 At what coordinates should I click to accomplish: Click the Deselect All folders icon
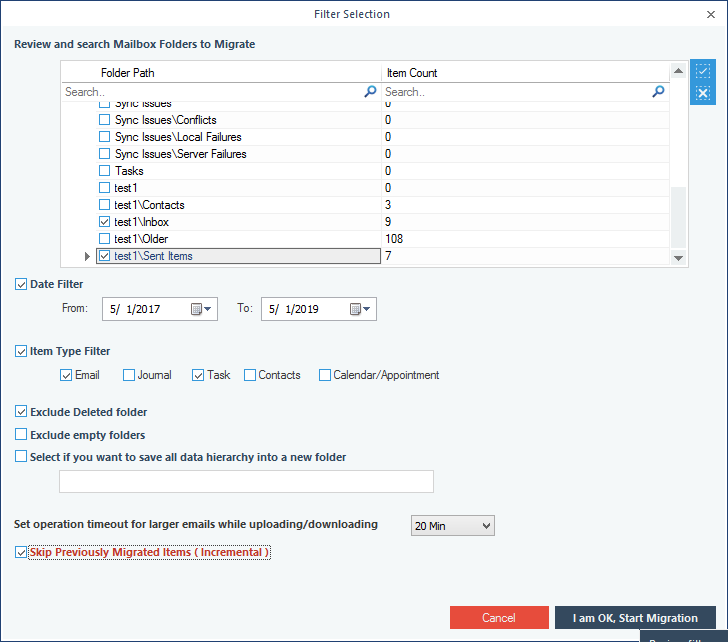tap(702, 94)
